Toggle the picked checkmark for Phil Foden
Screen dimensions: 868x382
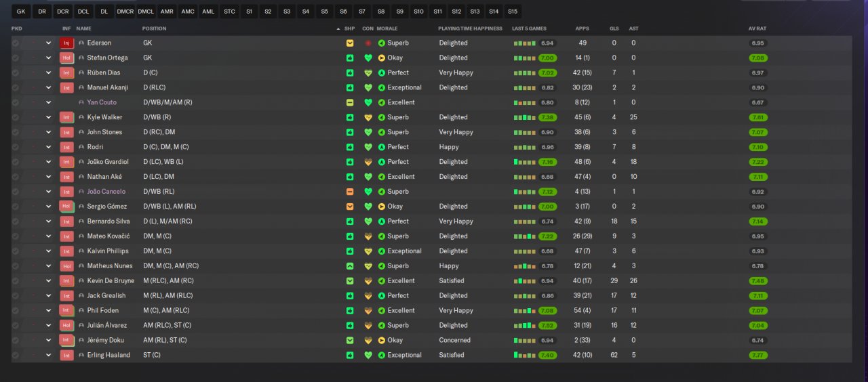[16, 310]
